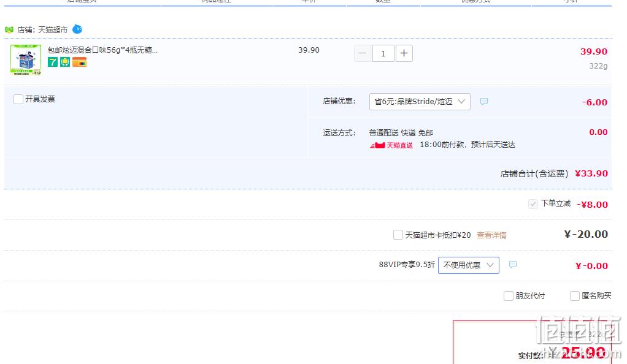Click the yellow-green guarantee badge icon

coord(65,62)
